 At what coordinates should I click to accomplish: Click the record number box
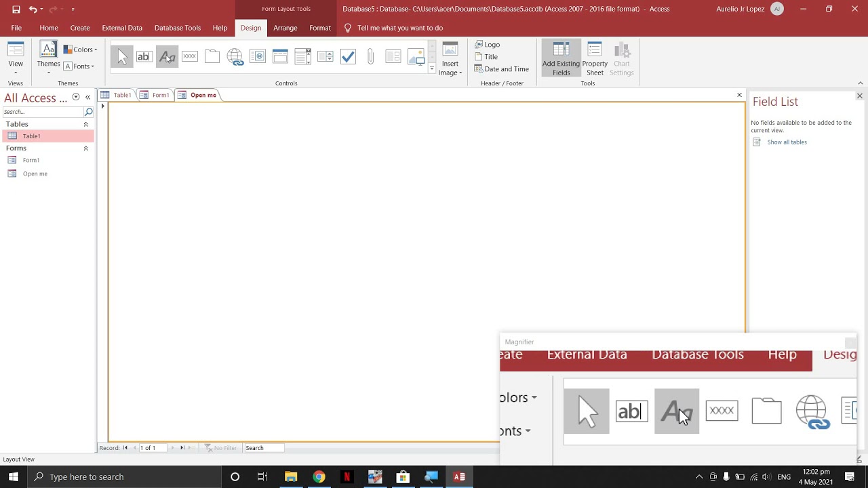[x=153, y=448]
